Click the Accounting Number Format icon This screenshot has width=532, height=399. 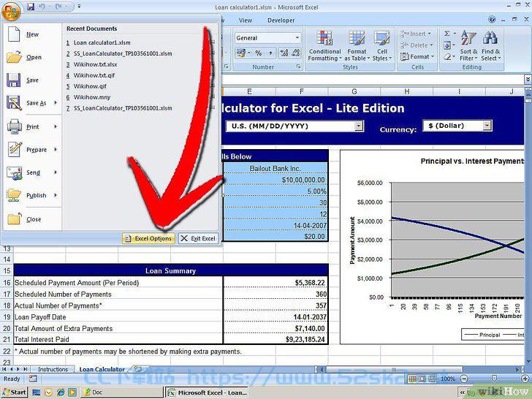click(243, 53)
